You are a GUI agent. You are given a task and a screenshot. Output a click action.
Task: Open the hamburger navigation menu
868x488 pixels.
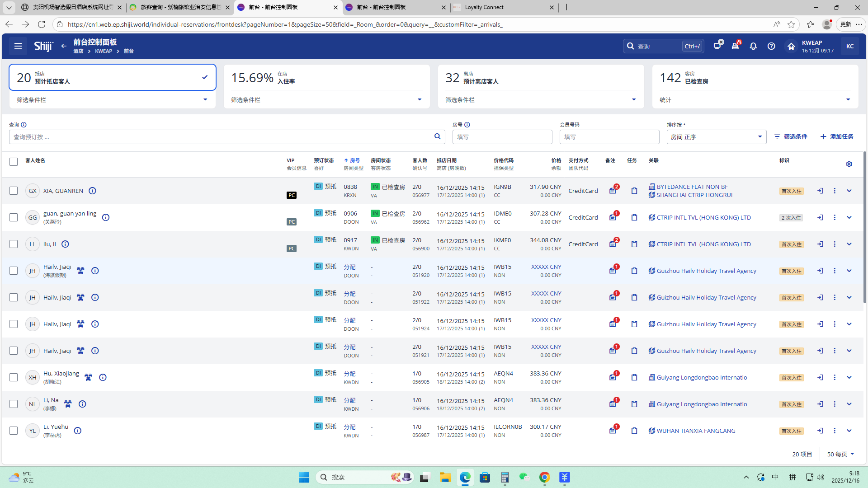click(x=18, y=46)
